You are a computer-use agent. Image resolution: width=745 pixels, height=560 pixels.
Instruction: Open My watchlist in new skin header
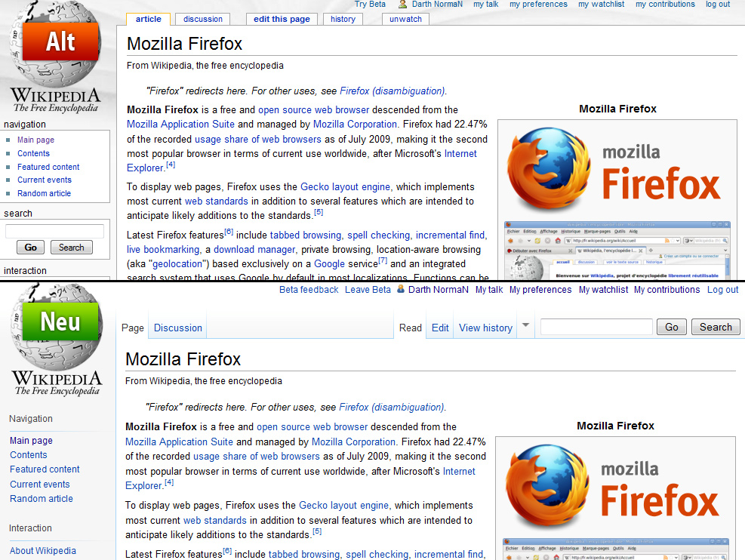(603, 289)
